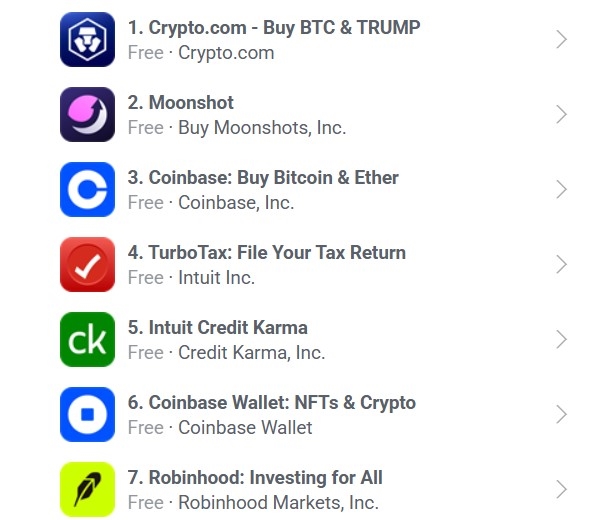This screenshot has width=600, height=520.
Task: Click the "Robinhood: Investing for All" title
Action: click(x=255, y=478)
